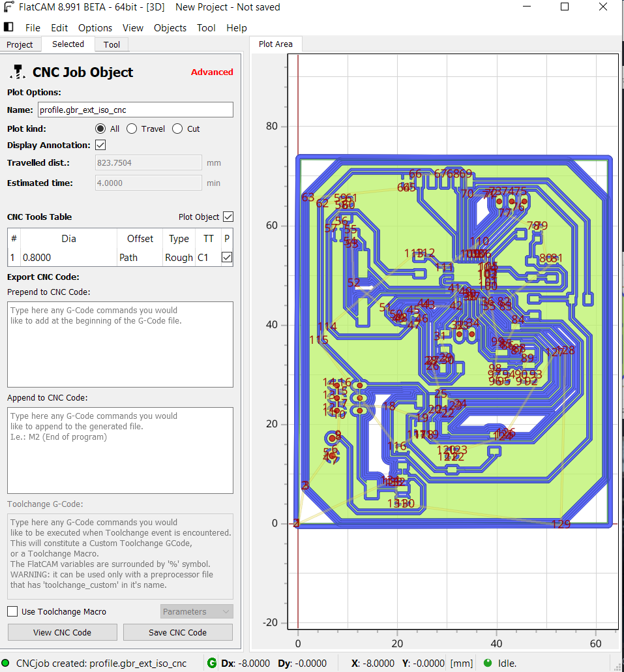The width and height of the screenshot is (624, 672).
Task: Click the Save CNC Code button
Action: [178, 632]
